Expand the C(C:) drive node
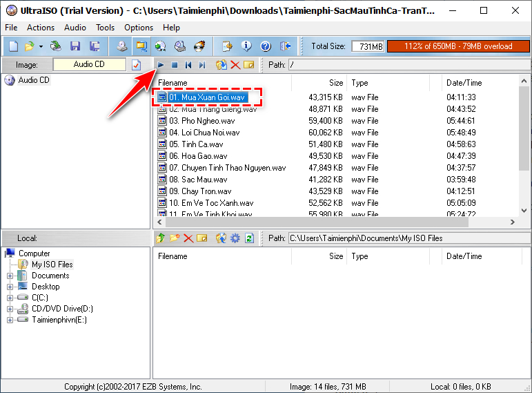 [10, 298]
